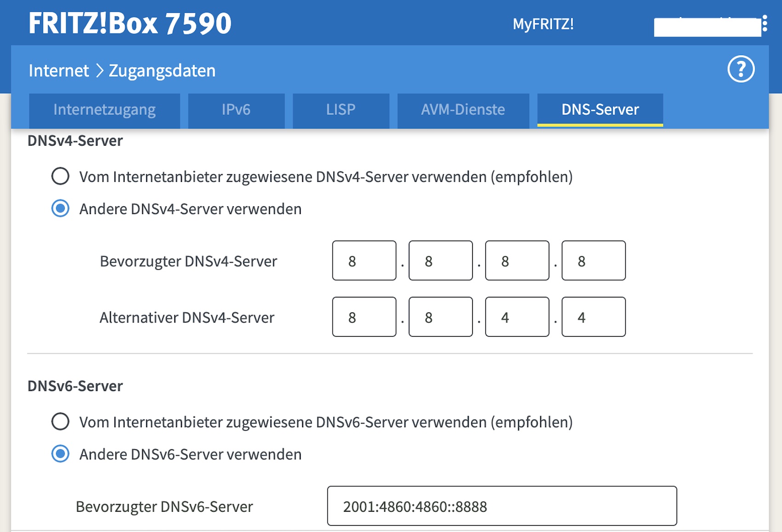Switch to the Internetzugang tab

click(104, 110)
